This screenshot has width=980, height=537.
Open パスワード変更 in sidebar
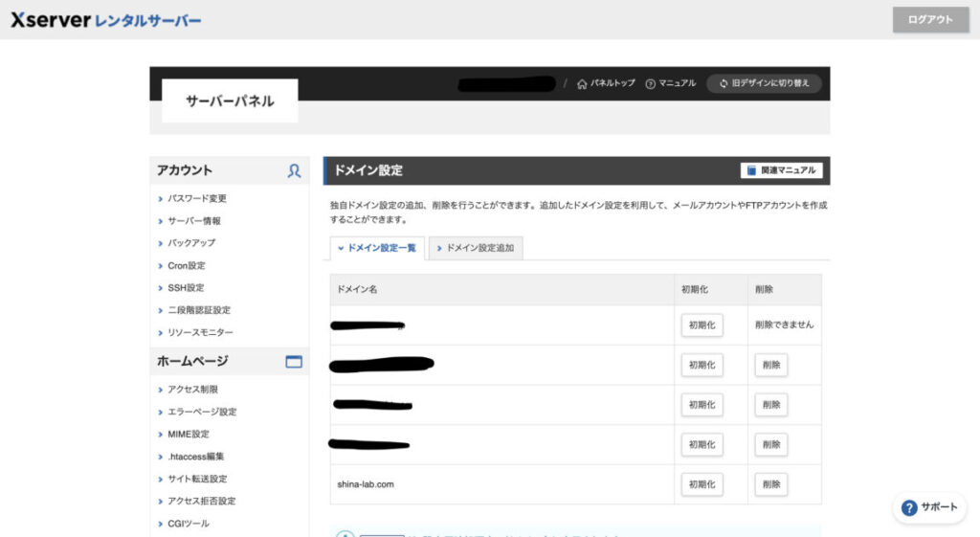[197, 198]
